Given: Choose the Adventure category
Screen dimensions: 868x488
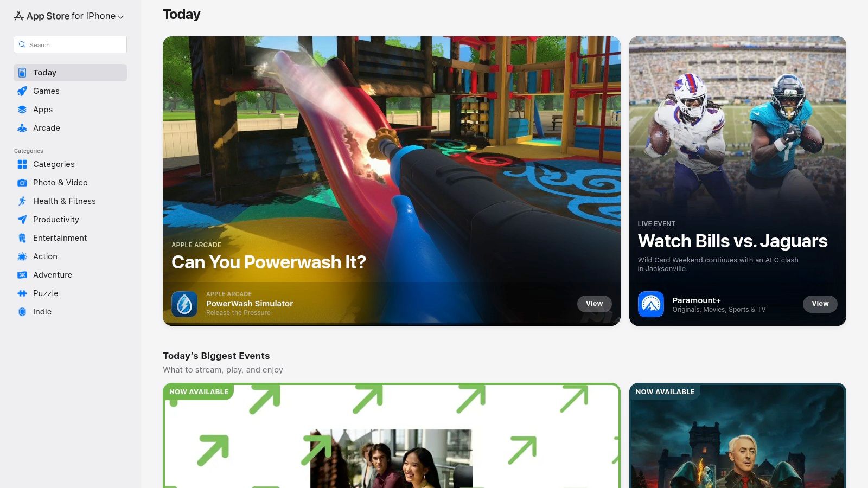Looking at the screenshot, I should click(x=70, y=275).
